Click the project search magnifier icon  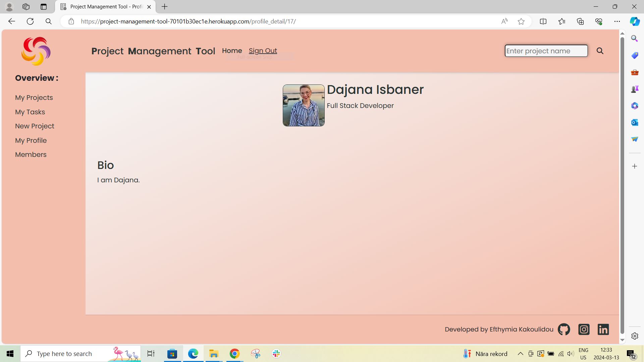[600, 51]
